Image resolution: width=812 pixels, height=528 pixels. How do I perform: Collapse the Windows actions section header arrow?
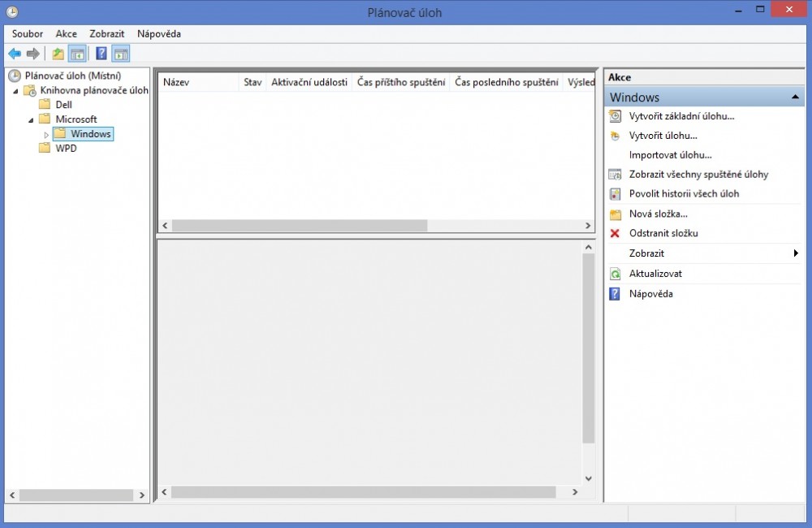click(x=795, y=97)
